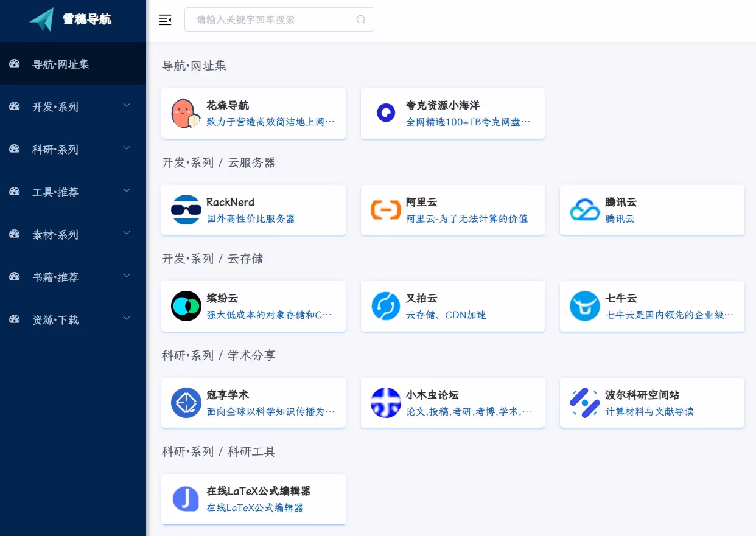Click dashboard icon beside 工具•推荐

[x=15, y=192]
